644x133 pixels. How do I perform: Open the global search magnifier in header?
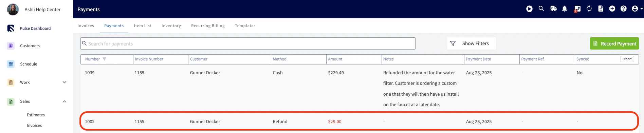tap(541, 8)
